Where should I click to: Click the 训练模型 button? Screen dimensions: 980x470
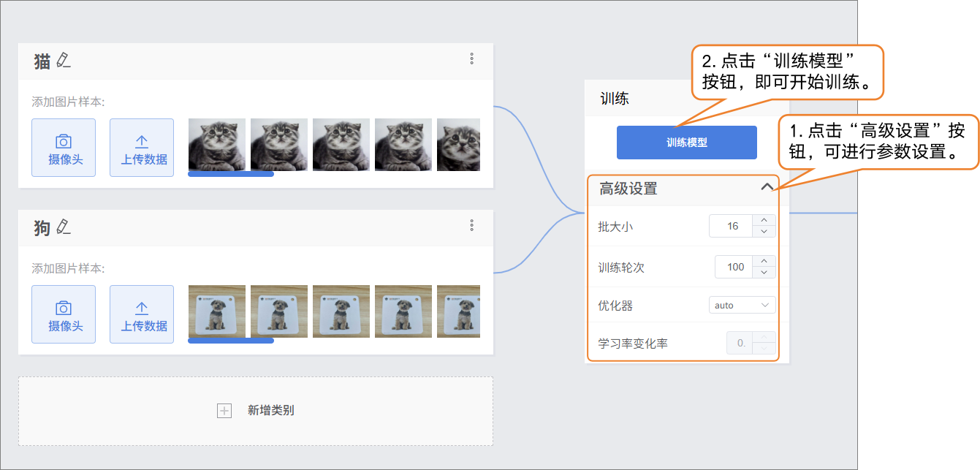[686, 143]
